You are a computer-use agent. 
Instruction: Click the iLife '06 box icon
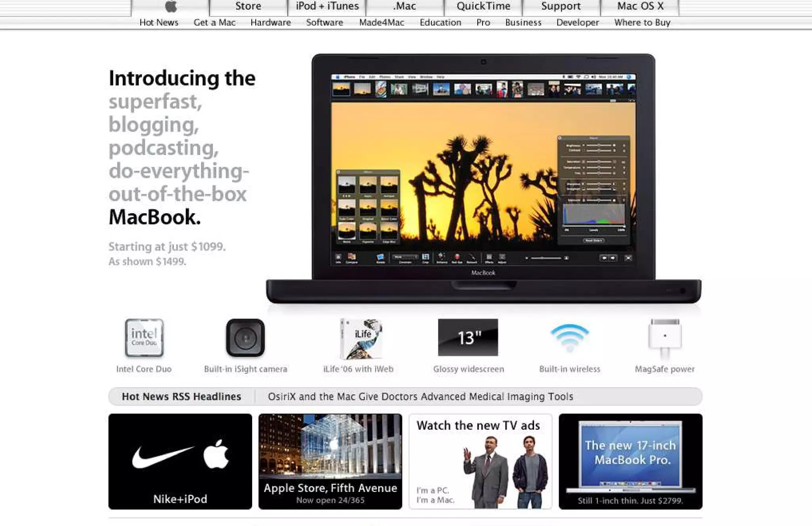pyautogui.click(x=361, y=339)
